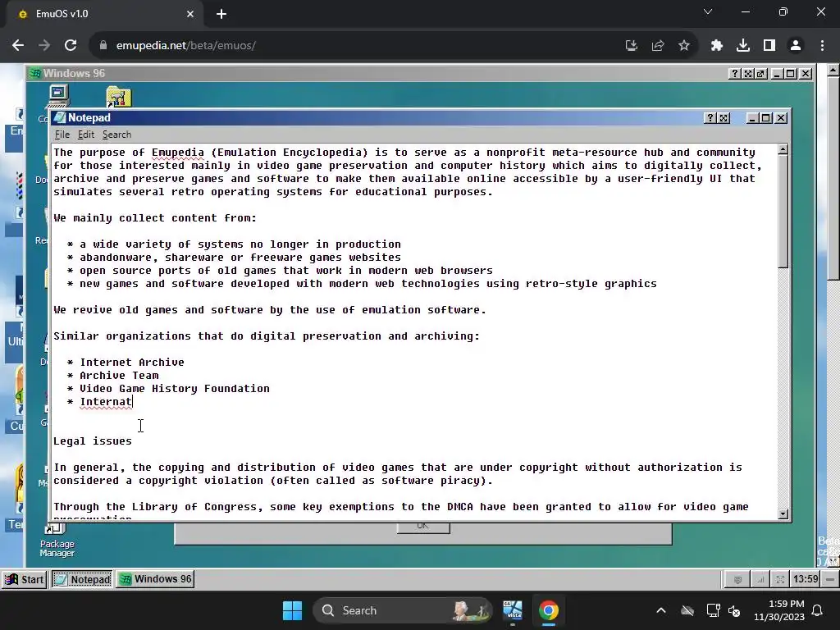This screenshot has height=630, width=840.
Task: Open a new browser tab
Action: [221, 14]
